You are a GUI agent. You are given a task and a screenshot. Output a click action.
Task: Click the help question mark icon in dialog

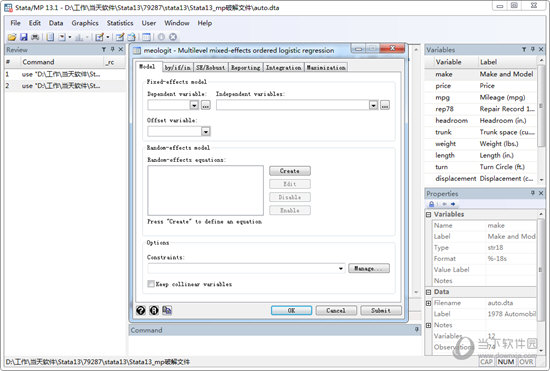(141, 310)
